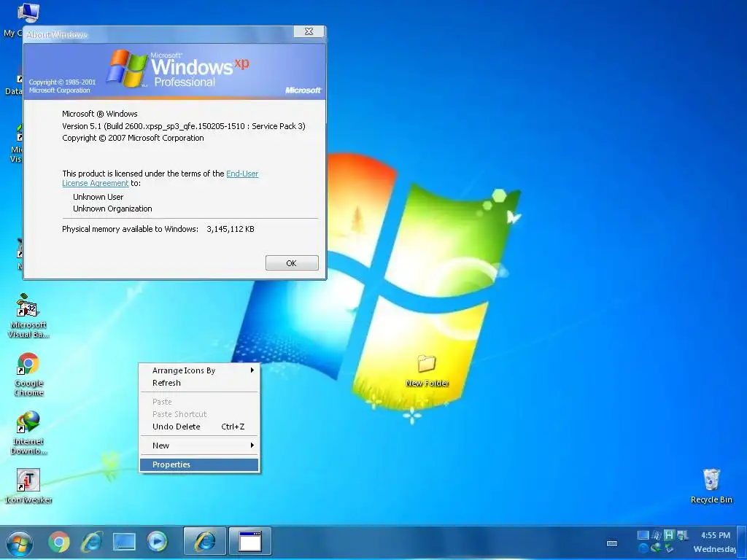Expand the Arrange Icons By submenu
747x560 pixels.
[x=199, y=370]
